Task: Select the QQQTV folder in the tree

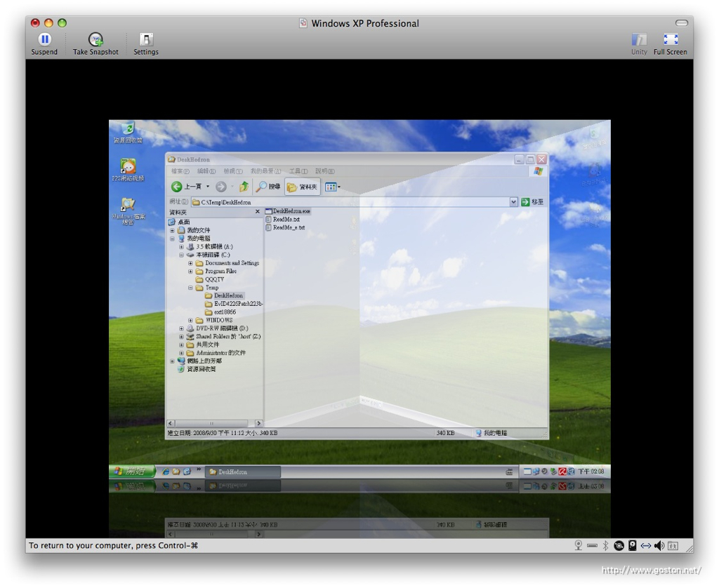Action: pyautogui.click(x=210, y=279)
